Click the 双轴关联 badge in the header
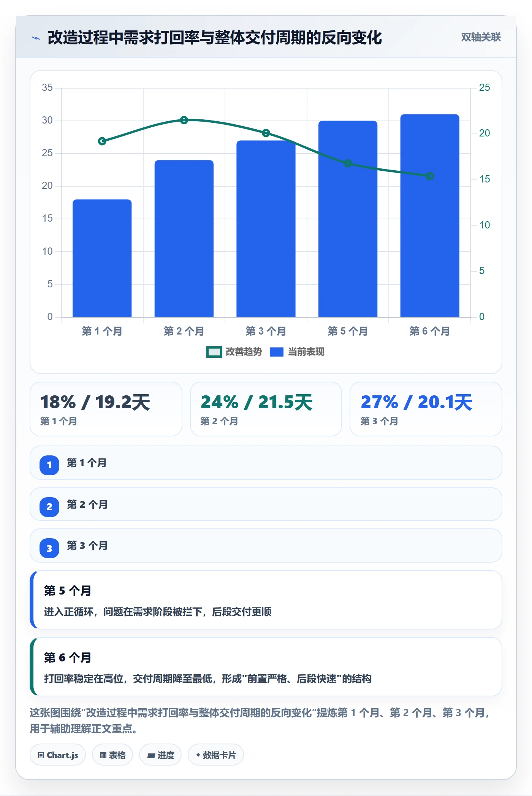This screenshot has height=796, width=532. tap(481, 37)
